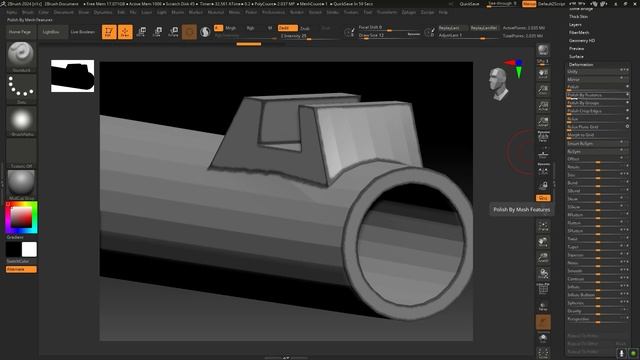640x360 pixels.
Task: Toggle the orange Xyz rotation button
Action: tap(543, 198)
